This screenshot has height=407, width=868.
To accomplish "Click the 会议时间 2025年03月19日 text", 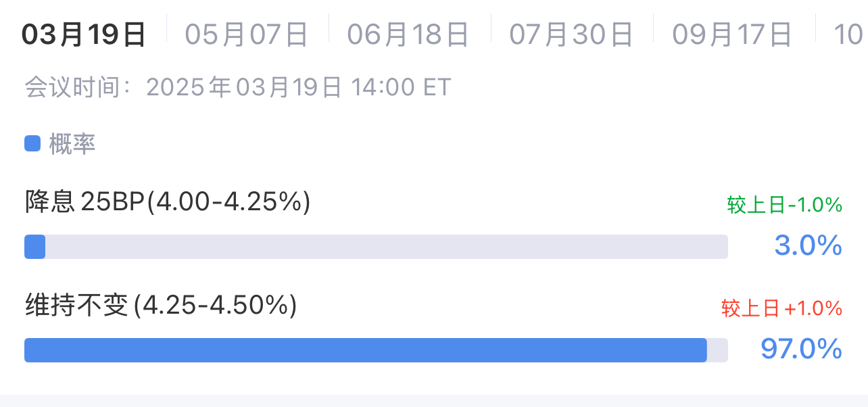I will point(183,88).
